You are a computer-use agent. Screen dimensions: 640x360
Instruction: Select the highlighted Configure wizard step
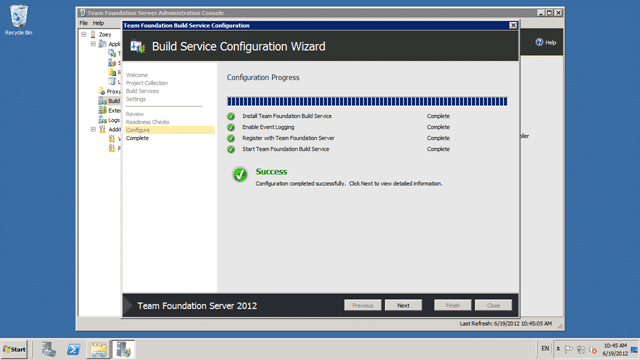[169, 130]
